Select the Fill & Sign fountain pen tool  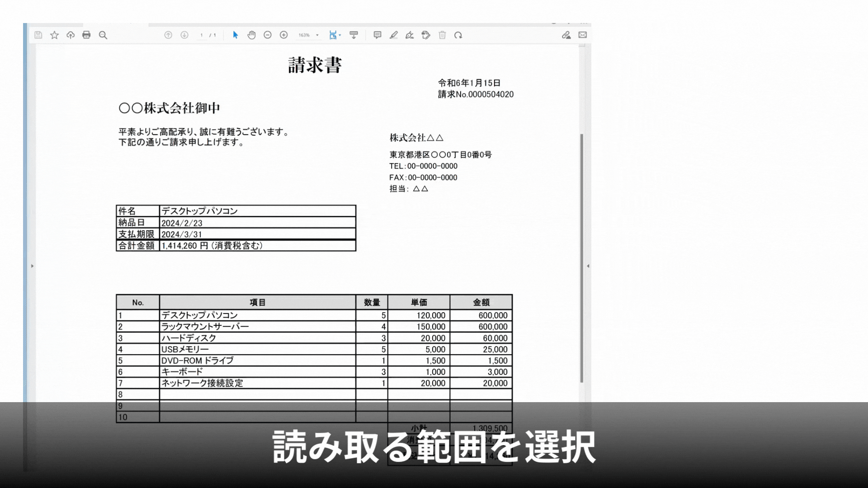(x=410, y=35)
